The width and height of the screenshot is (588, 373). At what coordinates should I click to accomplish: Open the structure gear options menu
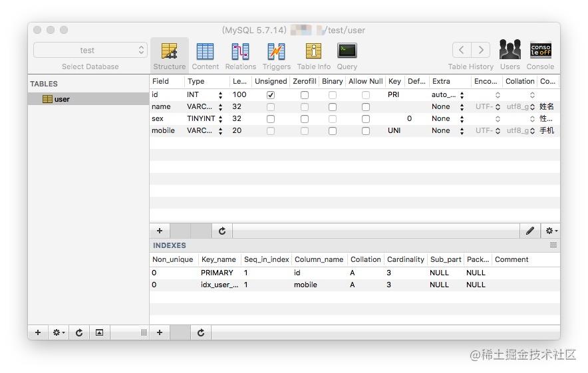pyautogui.click(x=551, y=231)
